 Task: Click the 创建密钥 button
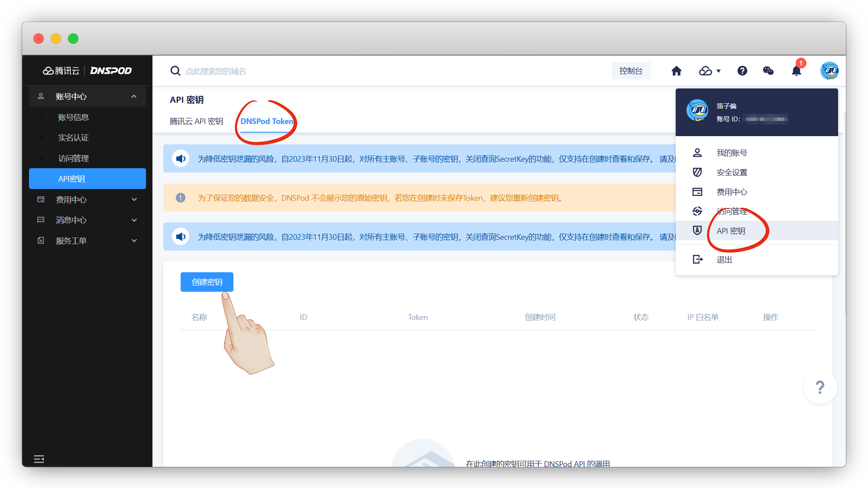tap(207, 282)
